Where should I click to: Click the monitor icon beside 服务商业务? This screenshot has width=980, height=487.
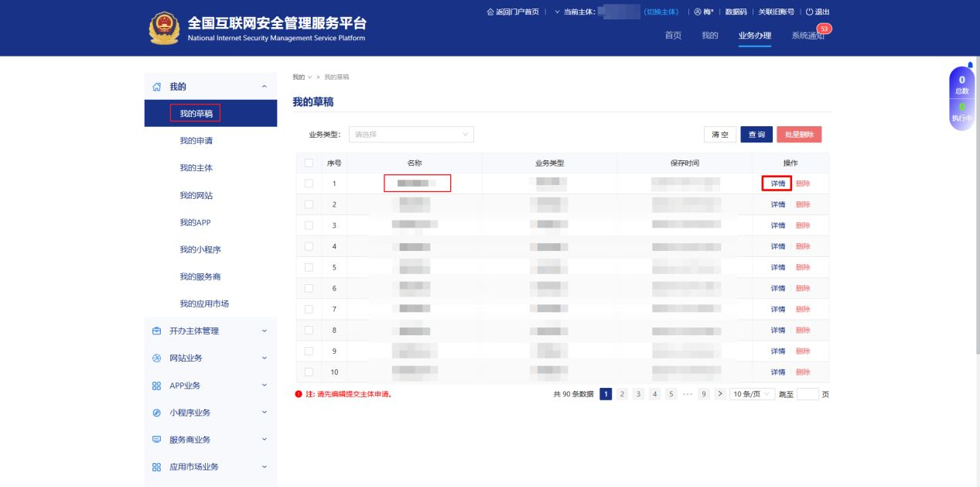coord(156,440)
